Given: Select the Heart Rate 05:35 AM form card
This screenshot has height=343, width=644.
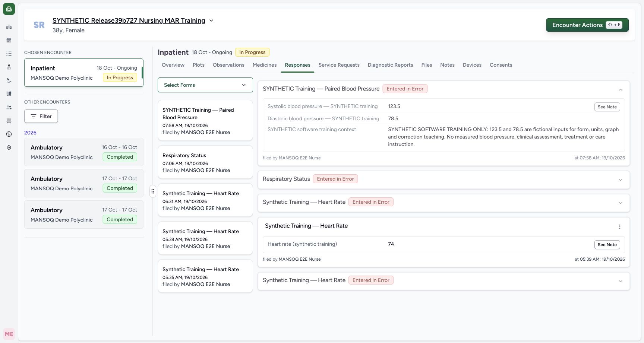Looking at the screenshot, I should (x=205, y=276).
